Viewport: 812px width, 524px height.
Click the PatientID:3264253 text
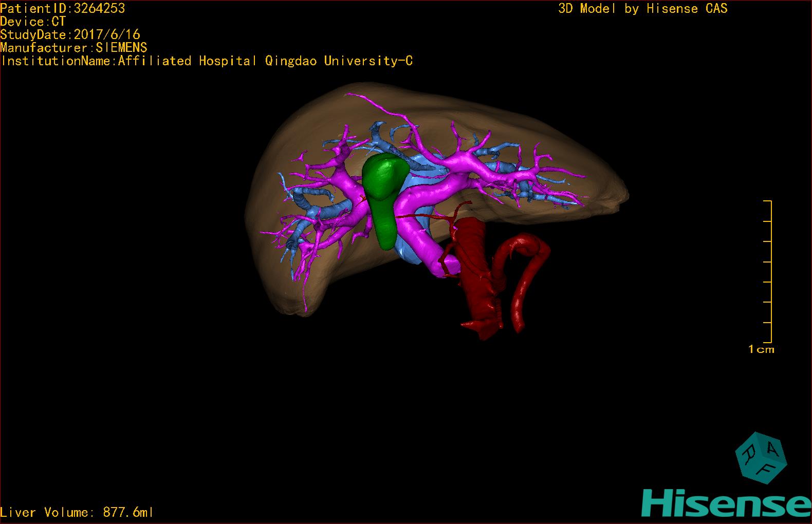click(63, 8)
